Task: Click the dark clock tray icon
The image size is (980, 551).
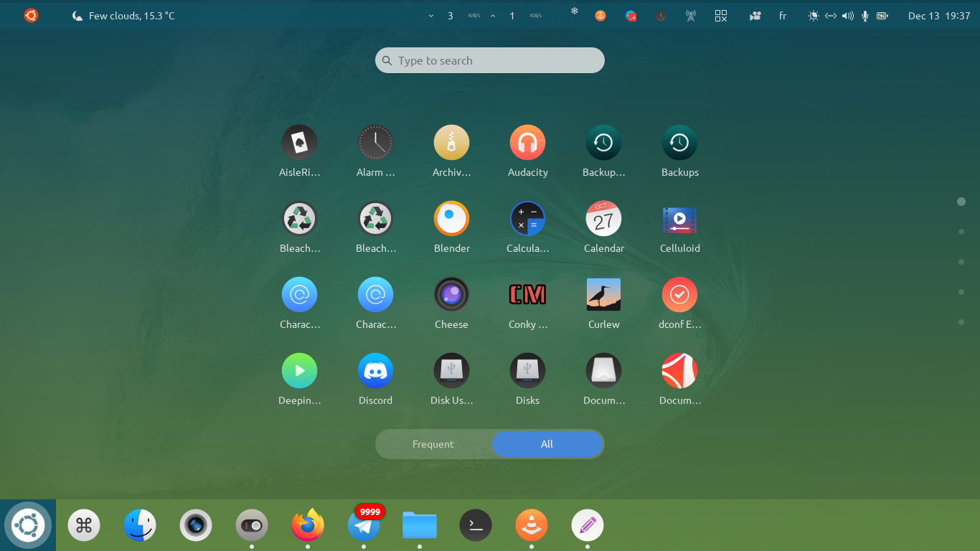Action: coord(661,15)
